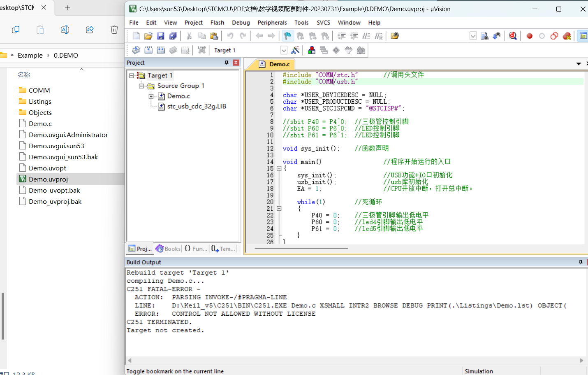Select Demo.uvopt file in Explorer
The width and height of the screenshot is (588, 375).
[x=47, y=168]
